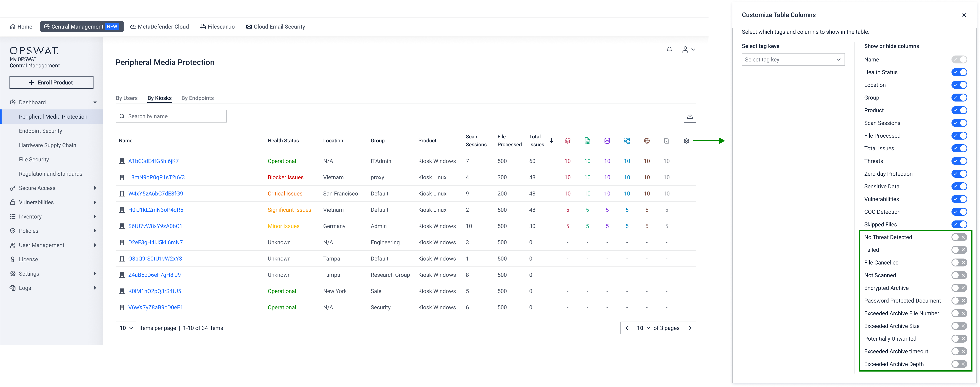
Task: Open kiosk link A1bC3dE4fG5hI6jK7
Action: [x=153, y=161]
